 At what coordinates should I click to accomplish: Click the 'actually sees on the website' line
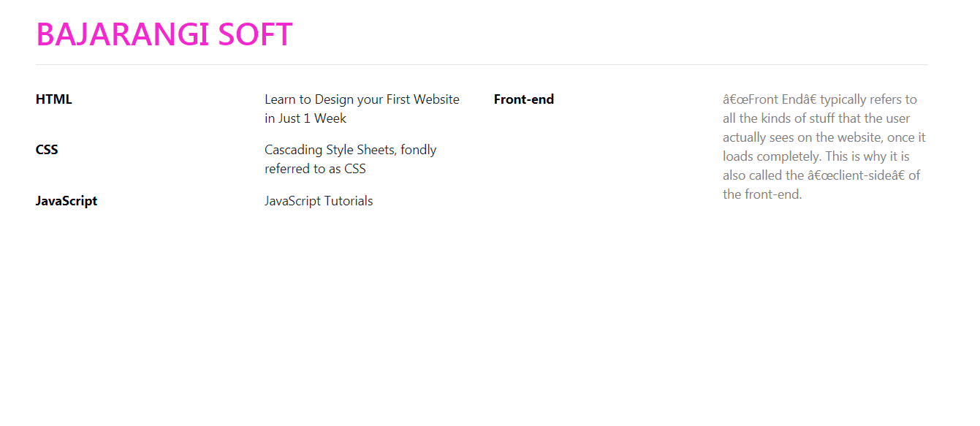[824, 137]
